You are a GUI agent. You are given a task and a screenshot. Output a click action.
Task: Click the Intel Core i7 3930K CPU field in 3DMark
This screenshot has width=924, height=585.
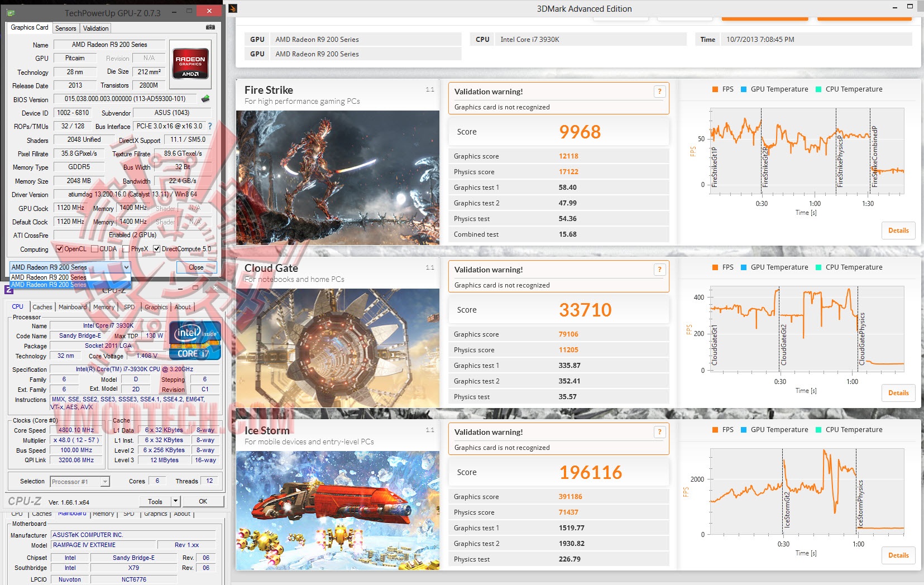coord(591,39)
